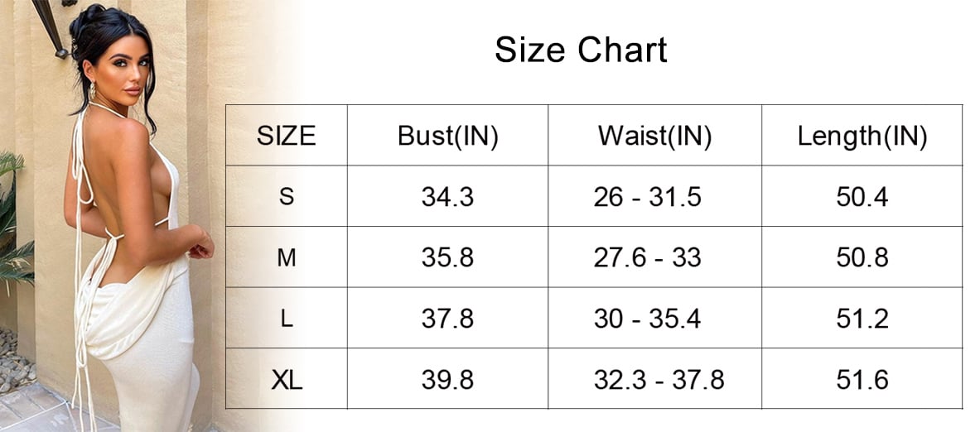This screenshot has width=980, height=432.
Task: Select bust value 34.3
Action: pyautogui.click(x=447, y=197)
